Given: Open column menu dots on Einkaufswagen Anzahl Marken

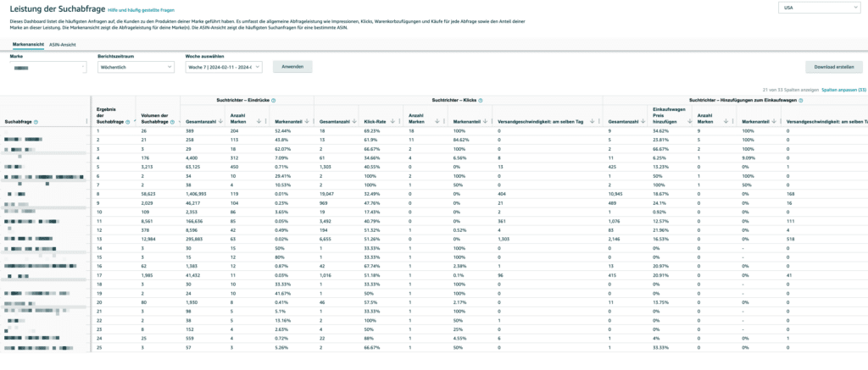Looking at the screenshot, I should pos(732,121).
